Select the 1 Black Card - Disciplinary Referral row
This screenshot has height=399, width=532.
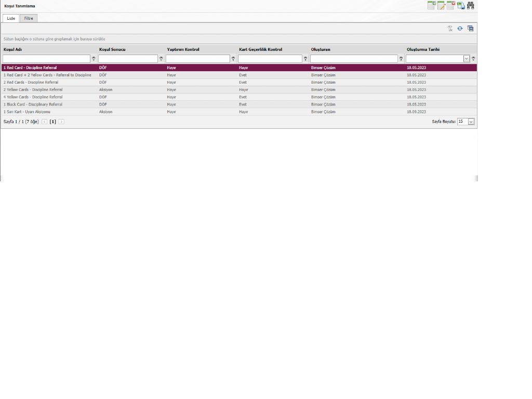pyautogui.click(x=239, y=104)
